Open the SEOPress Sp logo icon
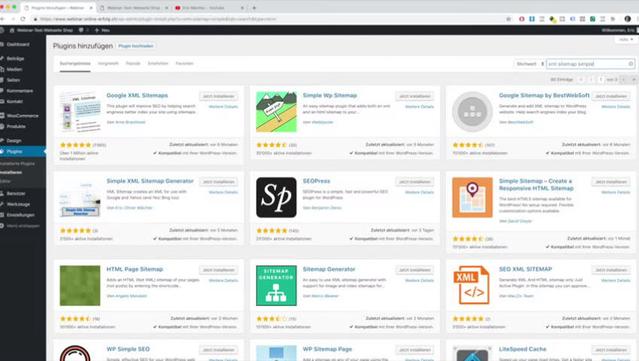The width and height of the screenshot is (639, 361). tap(276, 197)
